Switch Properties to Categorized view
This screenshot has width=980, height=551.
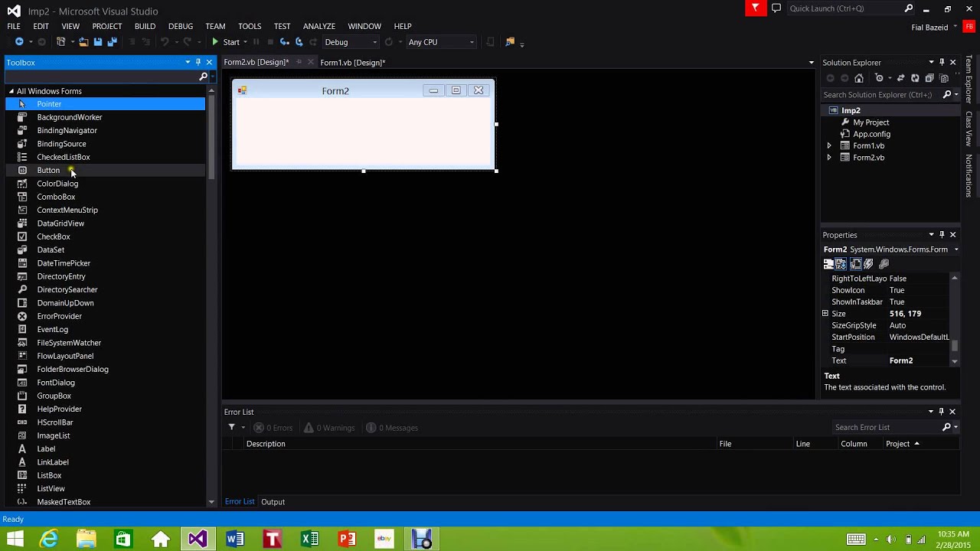[828, 264]
